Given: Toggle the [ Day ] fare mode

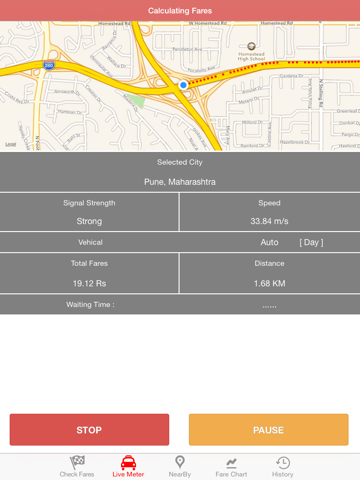Looking at the screenshot, I should click(x=311, y=242).
